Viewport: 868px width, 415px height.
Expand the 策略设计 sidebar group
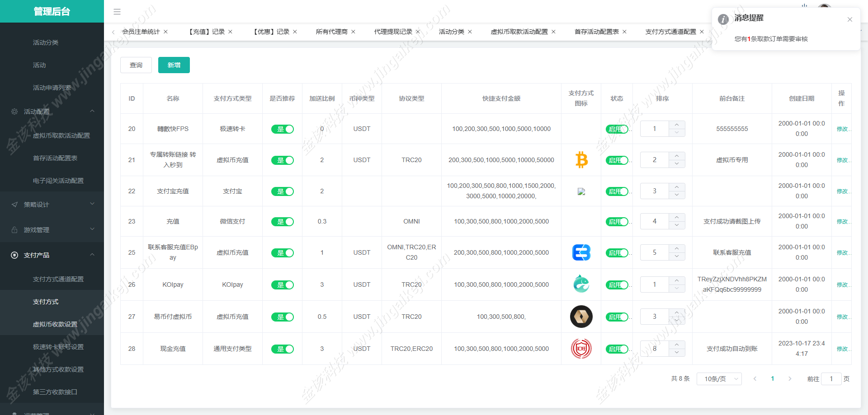click(92, 204)
